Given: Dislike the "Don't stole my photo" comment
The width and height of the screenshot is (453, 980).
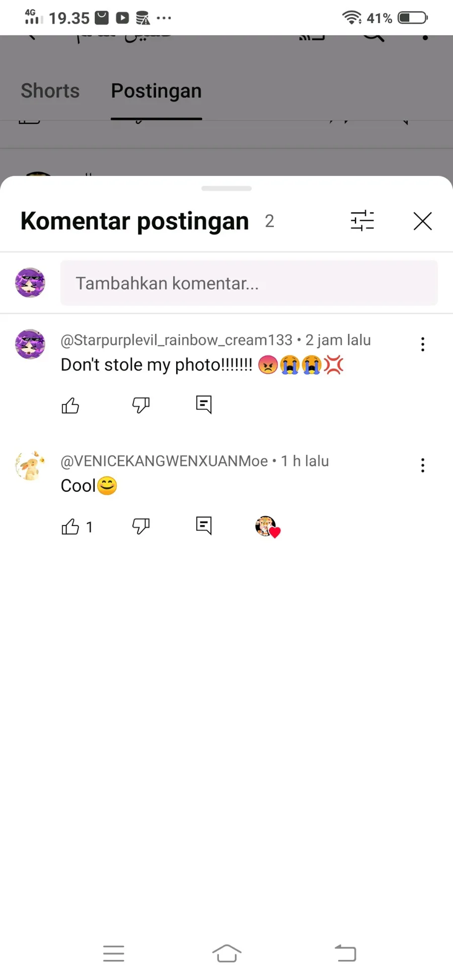Looking at the screenshot, I should (141, 405).
